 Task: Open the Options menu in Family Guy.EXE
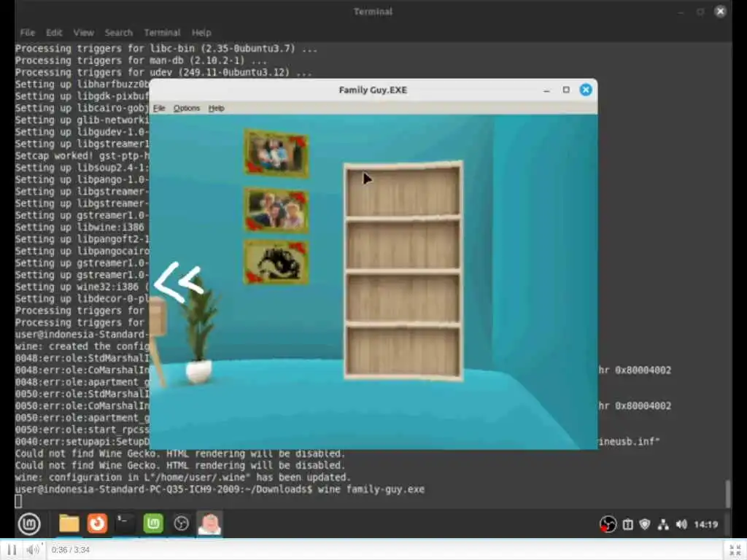187,108
